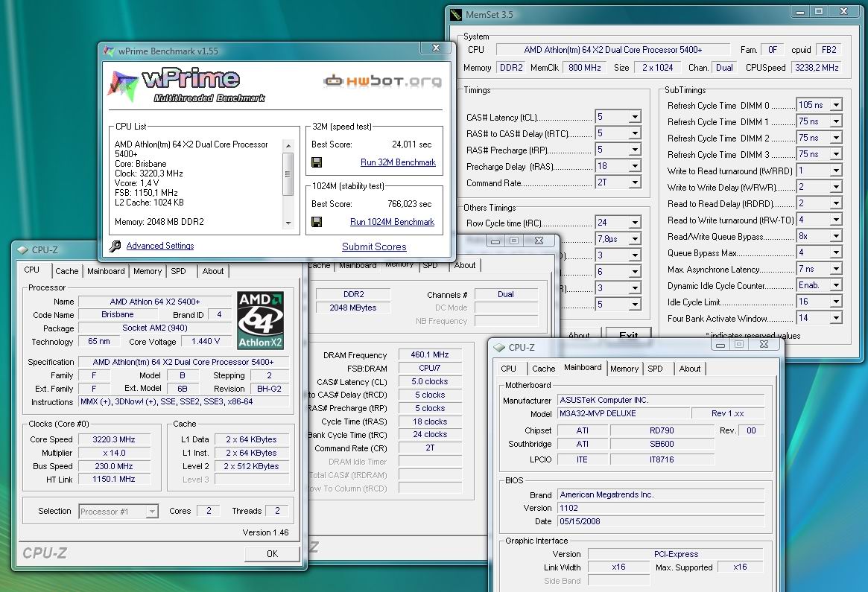Switch to Mainboard tab in CPU-Z CPU window
Screen dimensions: 868x592
click(106, 271)
